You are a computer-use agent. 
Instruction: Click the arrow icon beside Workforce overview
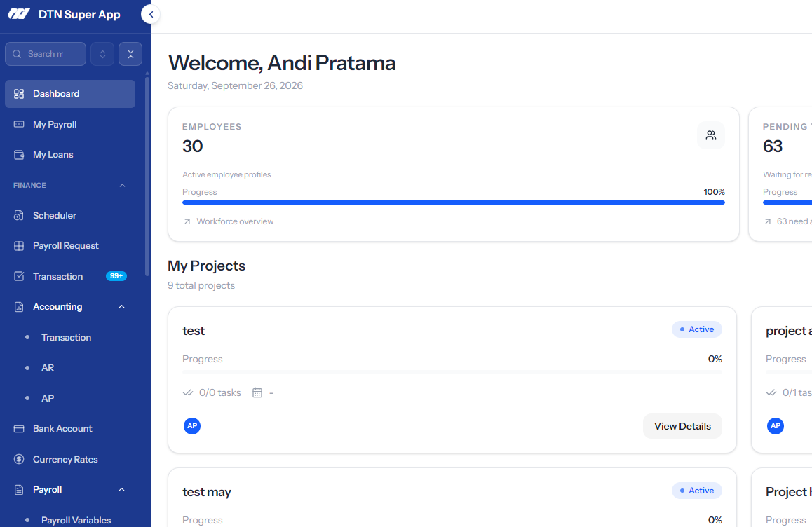pyautogui.click(x=187, y=221)
